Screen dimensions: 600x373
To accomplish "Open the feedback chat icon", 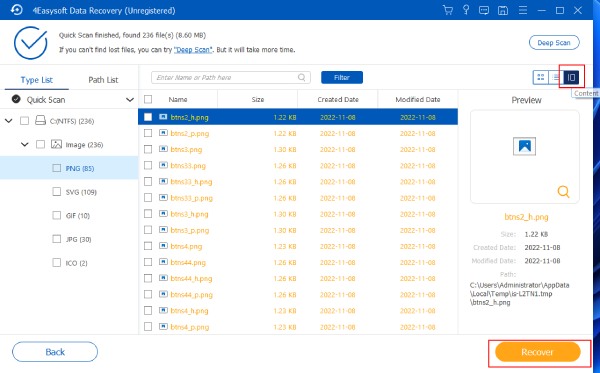I will 484,10.
